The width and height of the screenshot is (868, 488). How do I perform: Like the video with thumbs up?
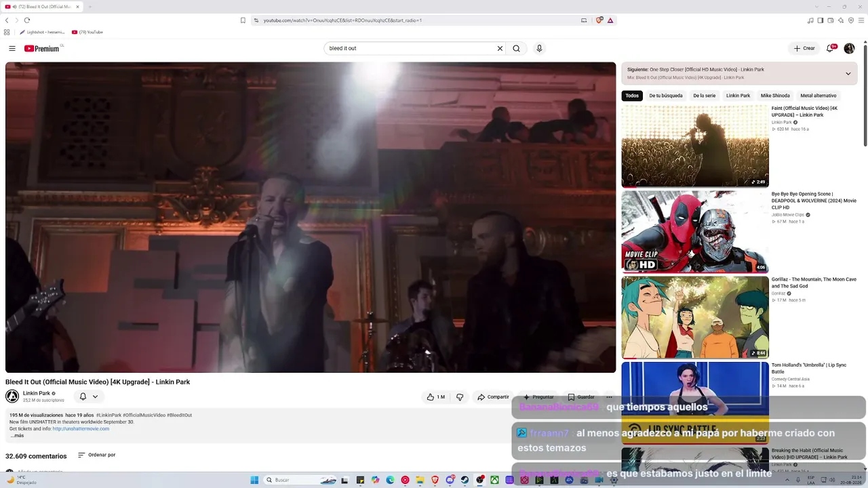tap(435, 396)
